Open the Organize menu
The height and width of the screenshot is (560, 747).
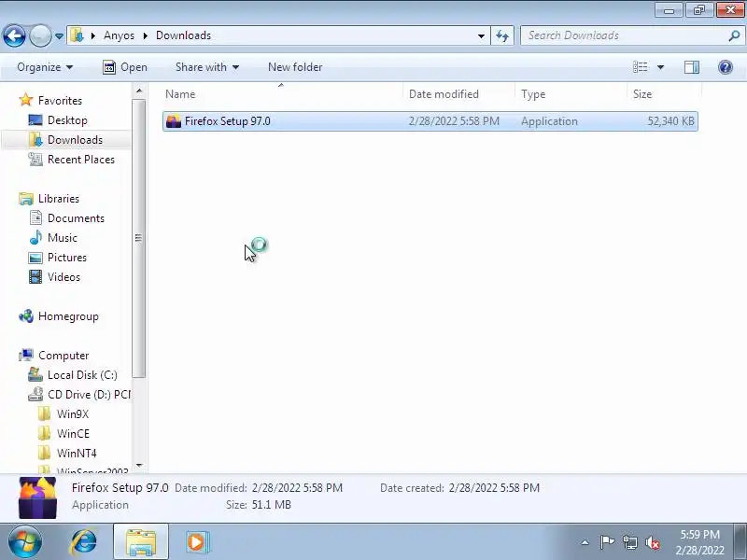[x=45, y=67]
